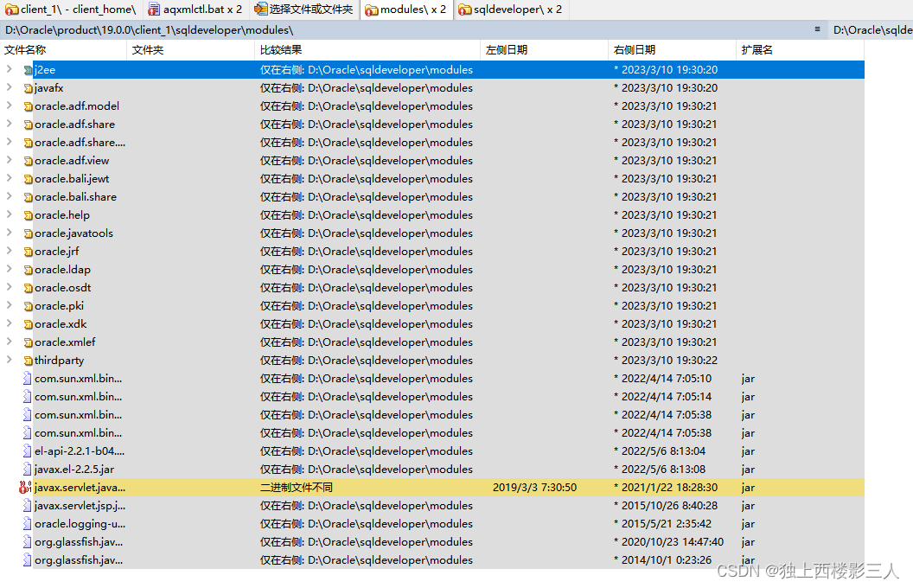Switch to the client_1\ - client_home\ tab
This screenshot has height=588, width=913.
pos(71,10)
